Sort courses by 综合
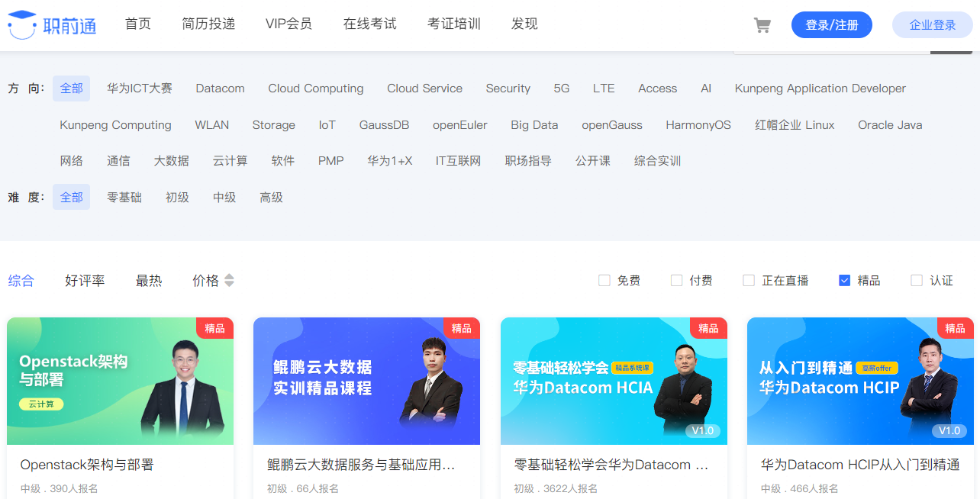Image resolution: width=980 pixels, height=499 pixels. (21, 281)
